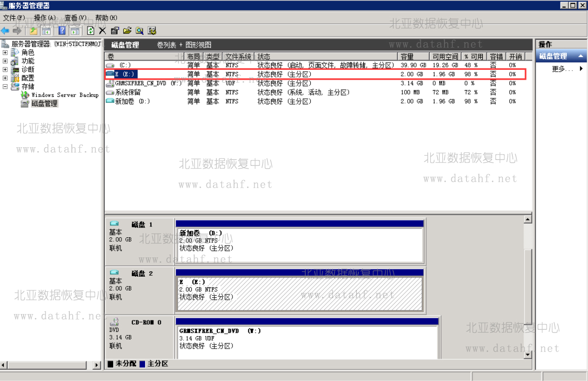The height and width of the screenshot is (381, 588).
Task: Click the green Refresh icon in toolbar
Action: (91, 31)
